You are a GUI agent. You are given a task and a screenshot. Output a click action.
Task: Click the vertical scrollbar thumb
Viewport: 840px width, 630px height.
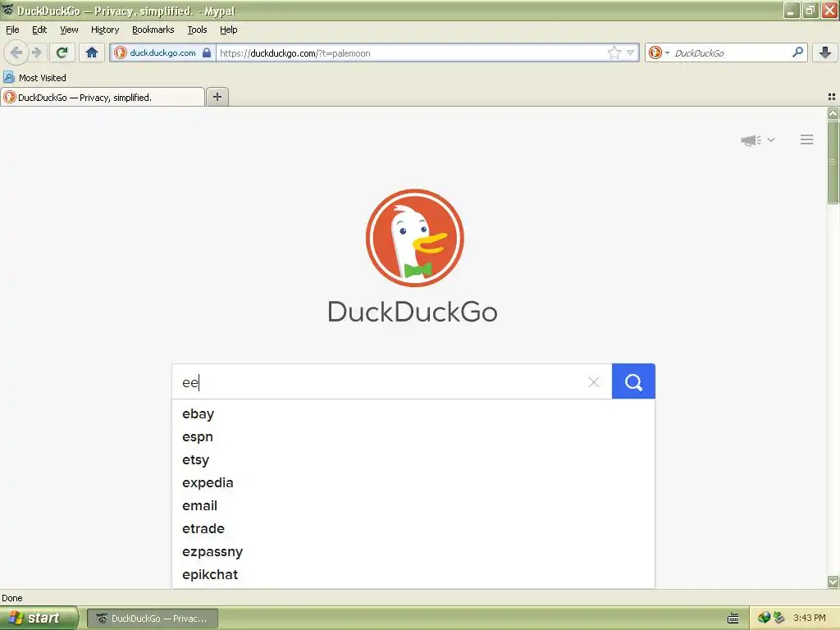pyautogui.click(x=833, y=162)
